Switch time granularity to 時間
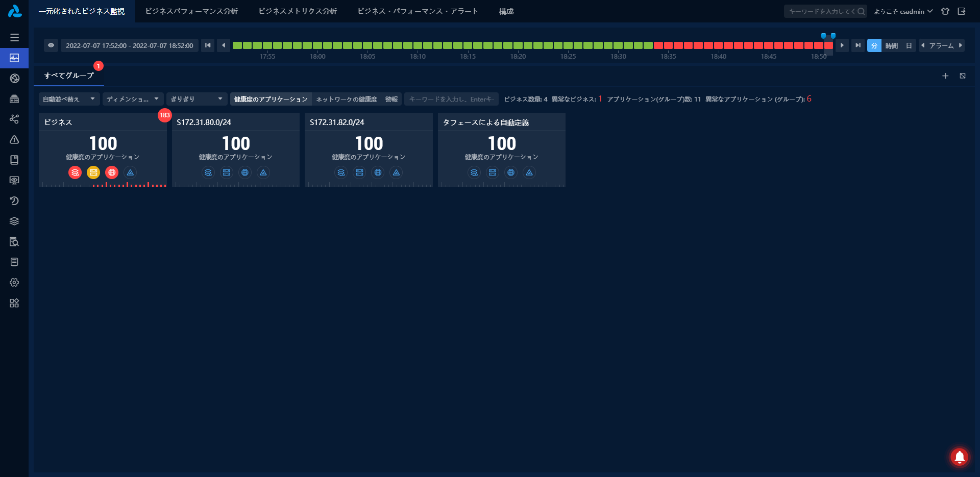This screenshot has height=477, width=980. tap(891, 45)
